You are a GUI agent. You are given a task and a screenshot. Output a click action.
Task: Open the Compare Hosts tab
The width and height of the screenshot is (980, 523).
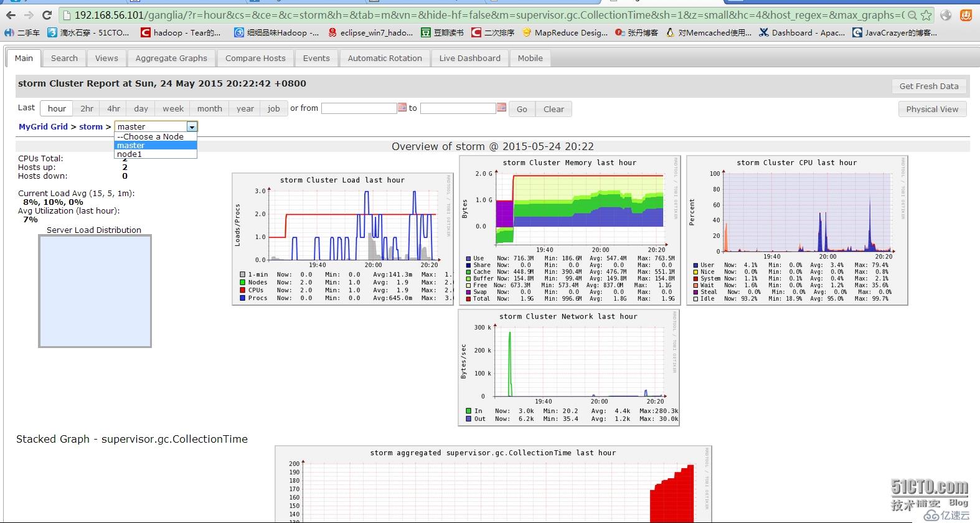tap(255, 58)
